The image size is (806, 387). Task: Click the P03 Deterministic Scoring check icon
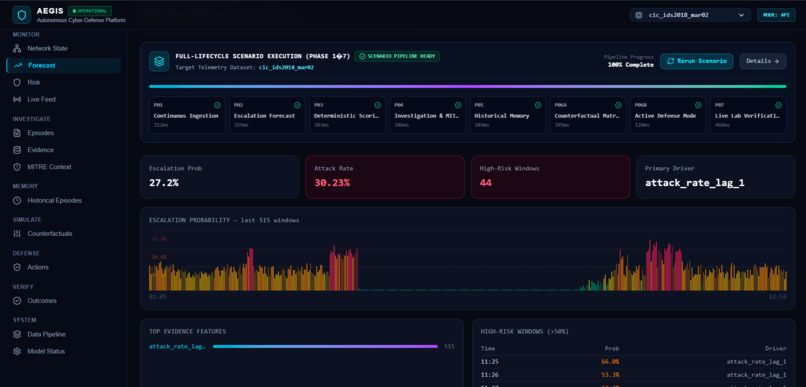point(378,105)
